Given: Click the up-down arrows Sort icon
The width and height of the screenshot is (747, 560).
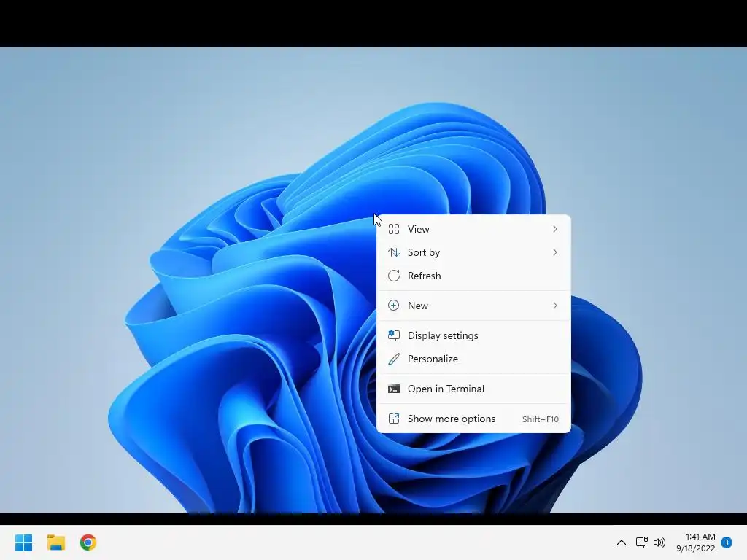Looking at the screenshot, I should pyautogui.click(x=393, y=252).
